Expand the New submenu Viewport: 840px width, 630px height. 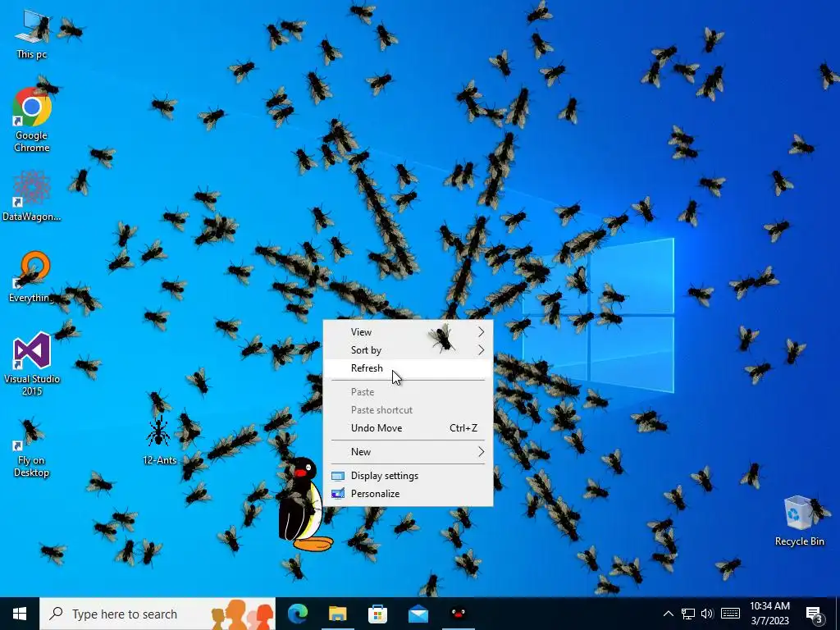point(408,452)
